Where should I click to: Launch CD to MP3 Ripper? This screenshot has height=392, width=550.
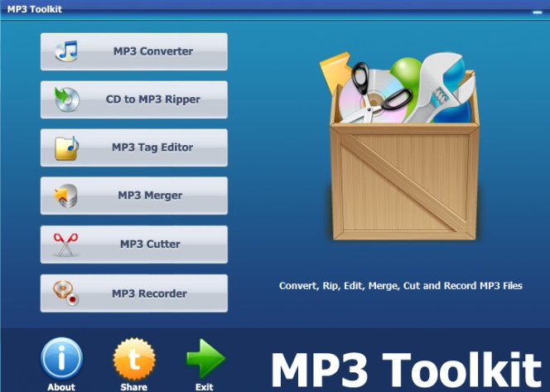click(134, 99)
